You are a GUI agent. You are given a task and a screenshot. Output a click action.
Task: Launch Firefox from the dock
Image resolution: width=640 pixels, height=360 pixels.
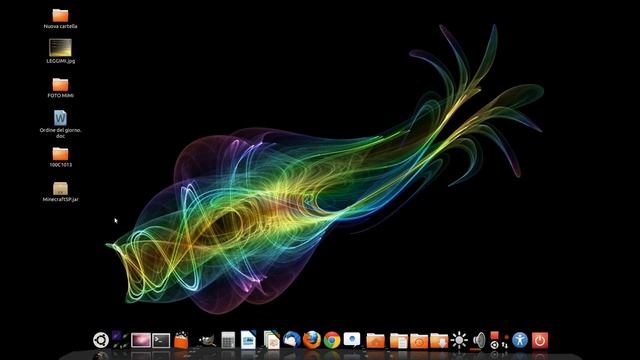312,340
